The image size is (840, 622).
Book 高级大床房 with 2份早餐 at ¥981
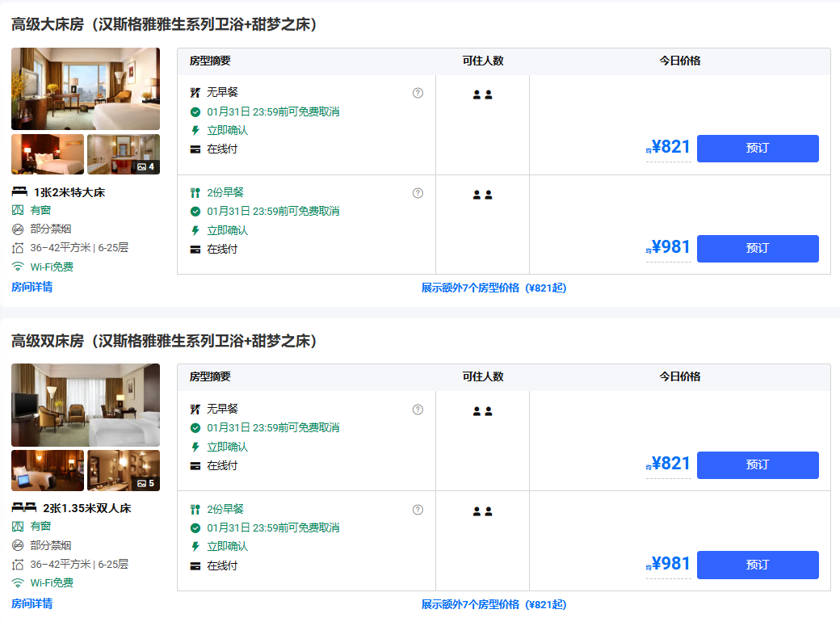(757, 249)
